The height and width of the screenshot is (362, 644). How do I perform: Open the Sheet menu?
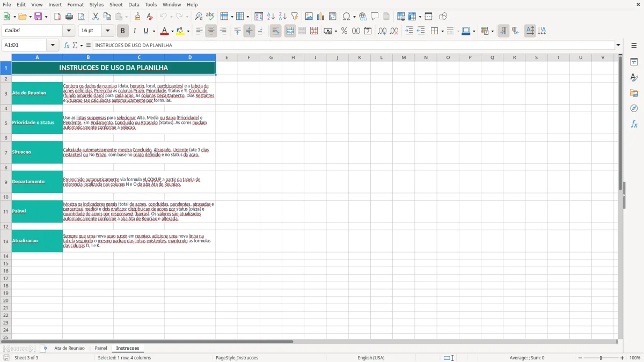tap(116, 4)
